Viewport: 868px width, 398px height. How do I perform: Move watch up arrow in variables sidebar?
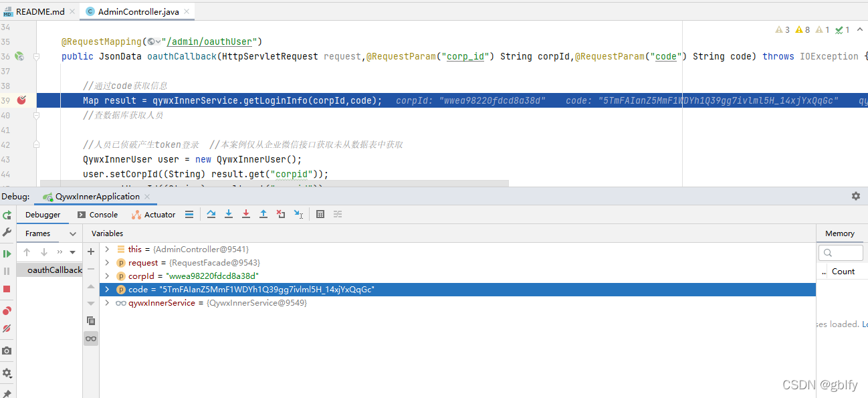click(x=91, y=286)
